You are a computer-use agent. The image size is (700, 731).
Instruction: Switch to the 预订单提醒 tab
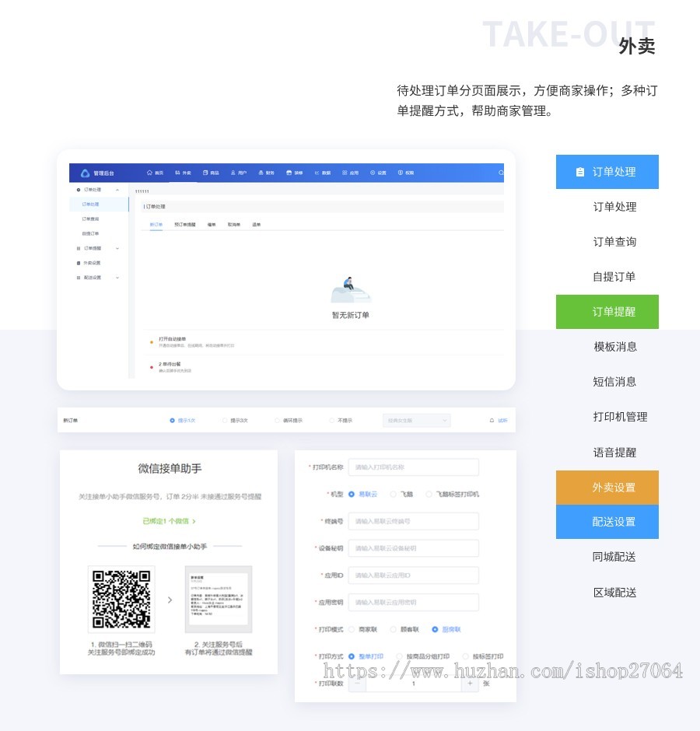click(184, 225)
